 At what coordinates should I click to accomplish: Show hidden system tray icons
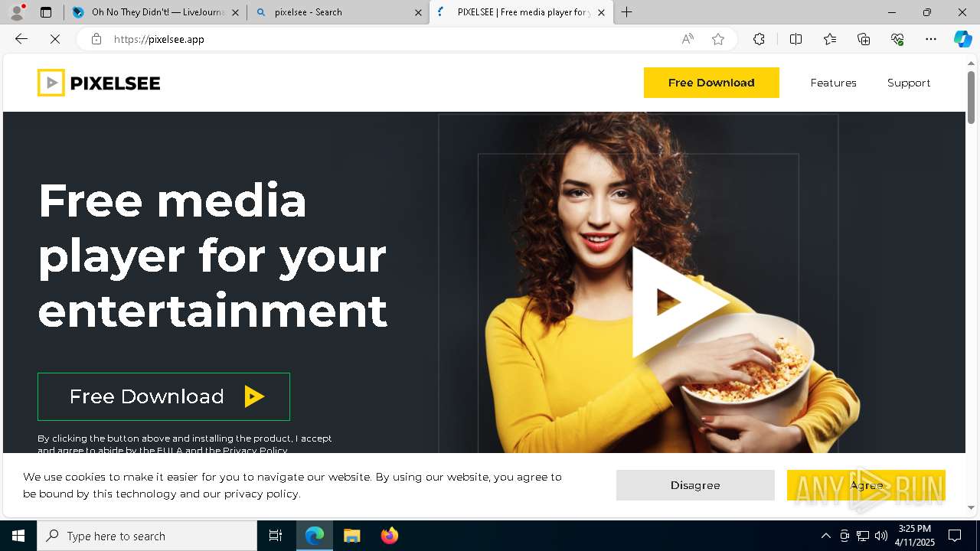pos(825,536)
